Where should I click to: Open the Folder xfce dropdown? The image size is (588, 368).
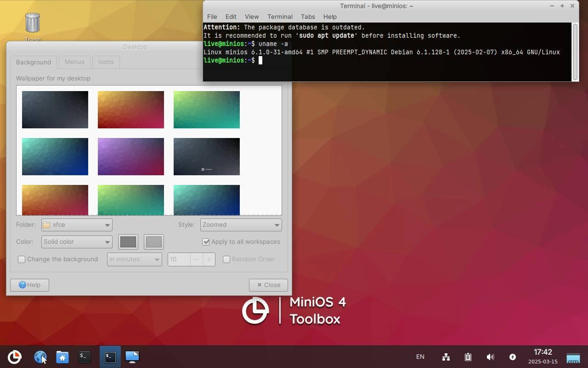(77, 224)
